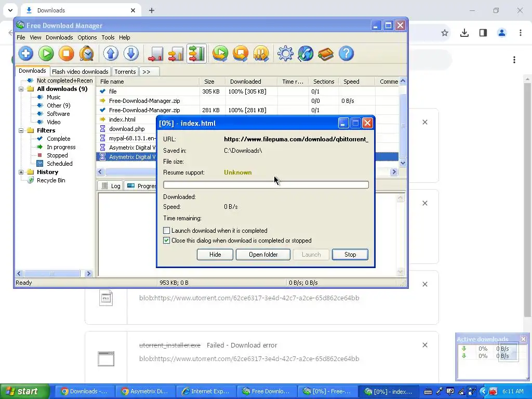Open a new Chrome tab

[152, 10]
